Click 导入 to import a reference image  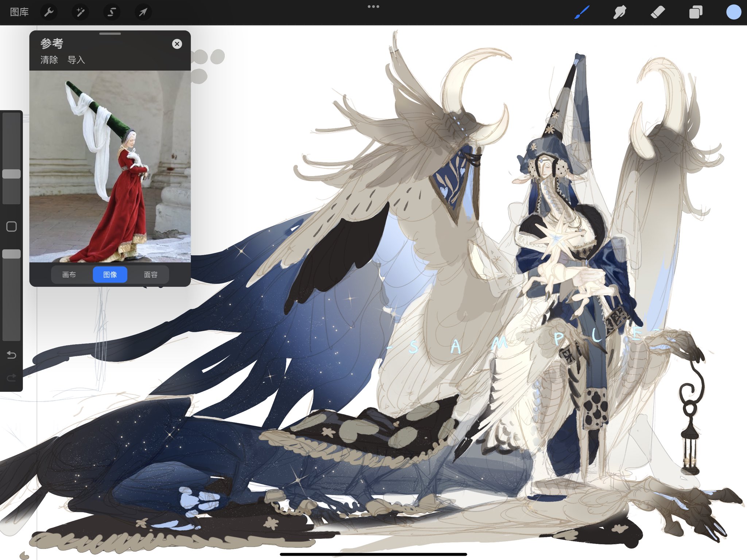coord(76,60)
